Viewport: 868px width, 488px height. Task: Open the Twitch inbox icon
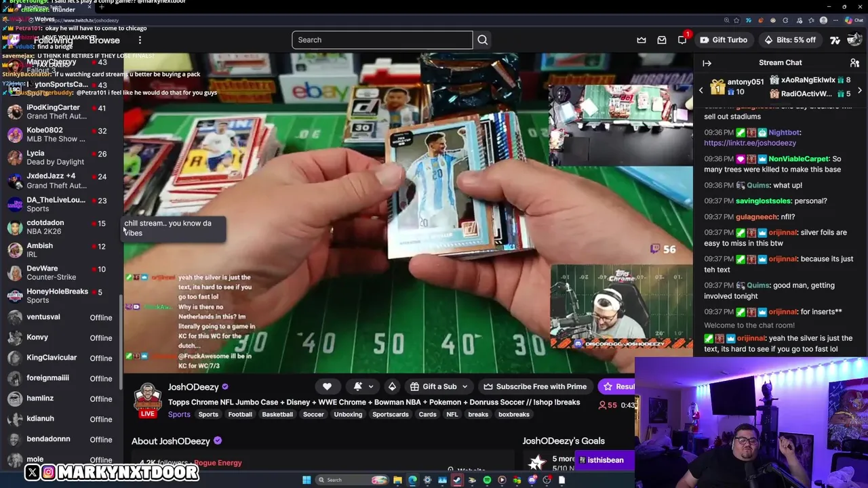(662, 40)
